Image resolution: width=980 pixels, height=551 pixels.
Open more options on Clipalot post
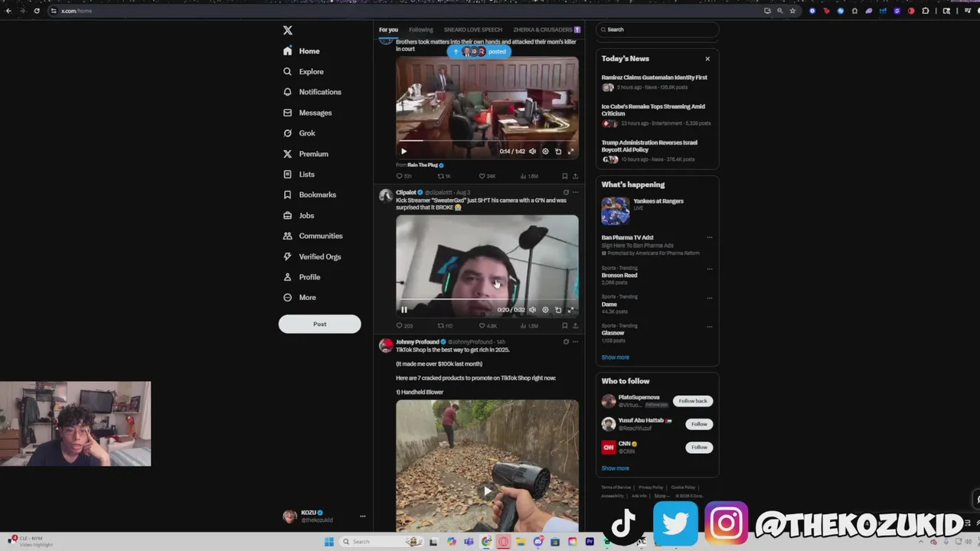tap(576, 193)
